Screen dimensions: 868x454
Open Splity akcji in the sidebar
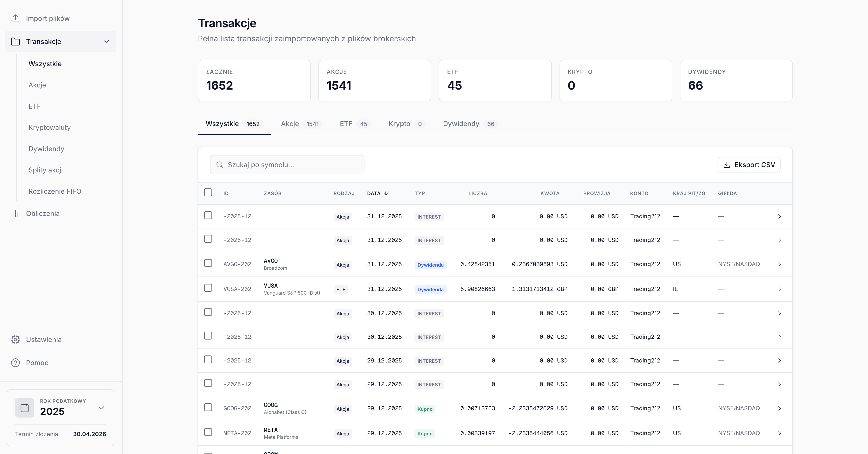click(x=45, y=170)
